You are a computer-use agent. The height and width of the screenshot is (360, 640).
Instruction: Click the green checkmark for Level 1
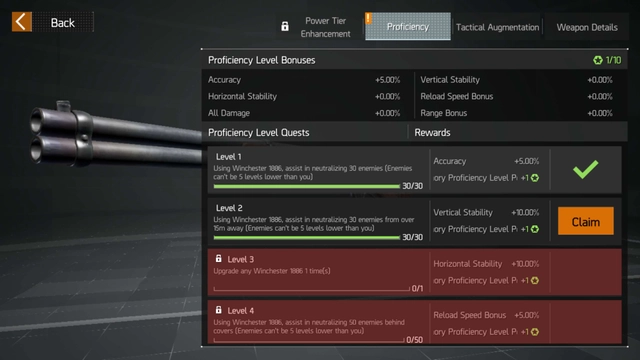(586, 169)
